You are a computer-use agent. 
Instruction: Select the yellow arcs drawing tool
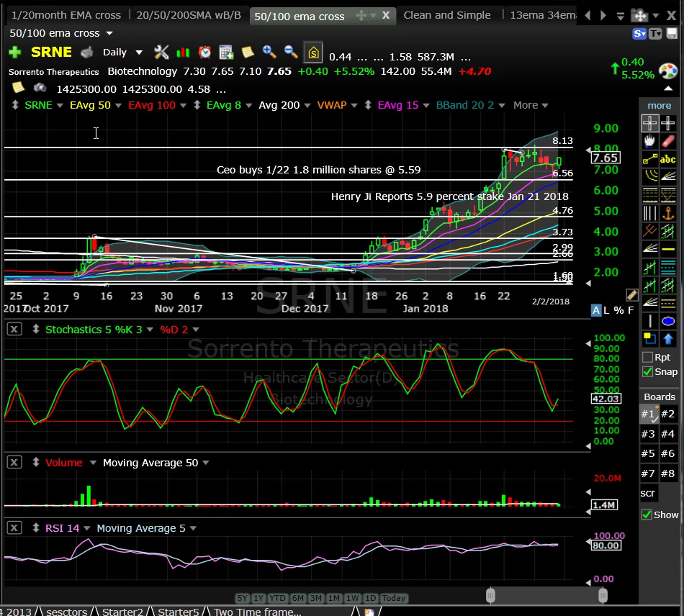[x=650, y=176]
